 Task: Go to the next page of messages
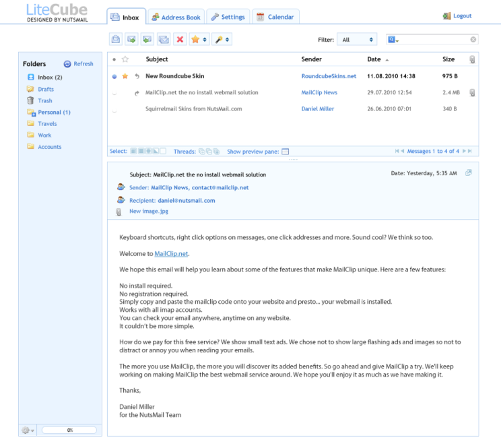pos(464,151)
